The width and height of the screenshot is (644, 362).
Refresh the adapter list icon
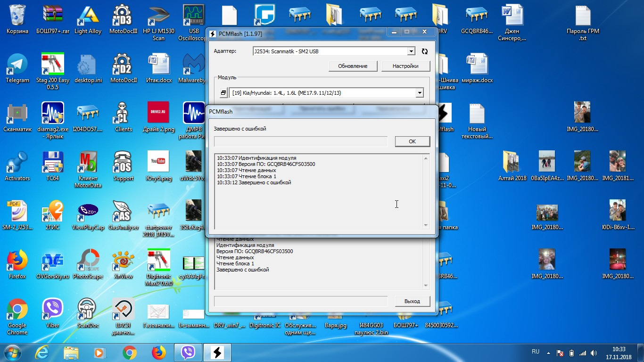tap(424, 51)
